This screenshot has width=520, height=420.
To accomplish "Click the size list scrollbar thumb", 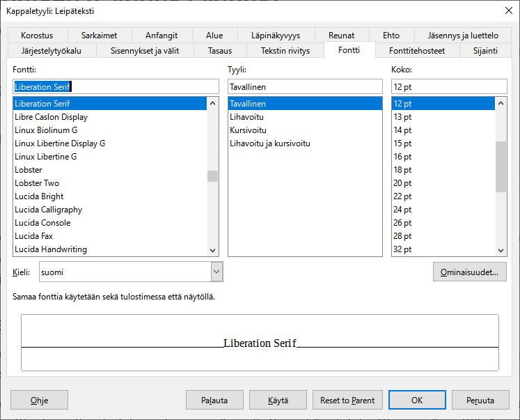I will point(501,167).
